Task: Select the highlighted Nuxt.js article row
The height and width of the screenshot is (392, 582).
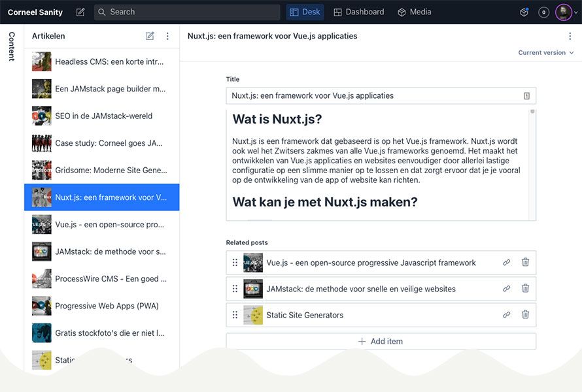Action: [102, 197]
